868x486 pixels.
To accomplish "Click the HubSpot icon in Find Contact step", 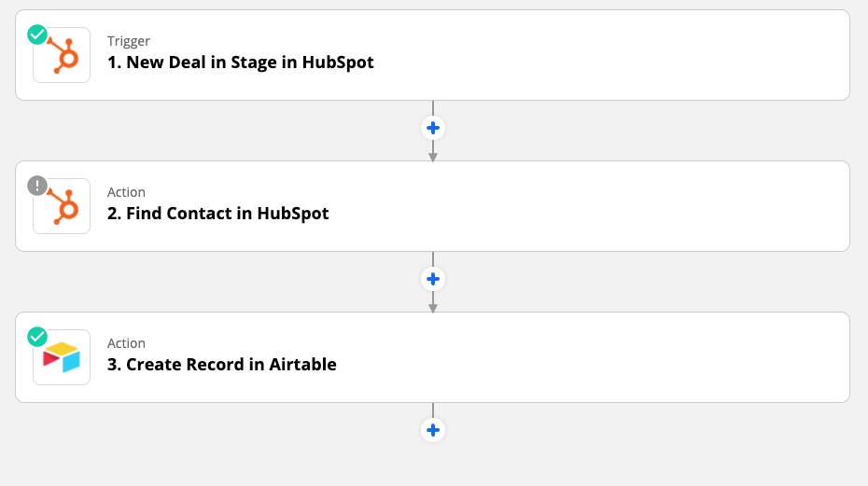I will point(62,206).
